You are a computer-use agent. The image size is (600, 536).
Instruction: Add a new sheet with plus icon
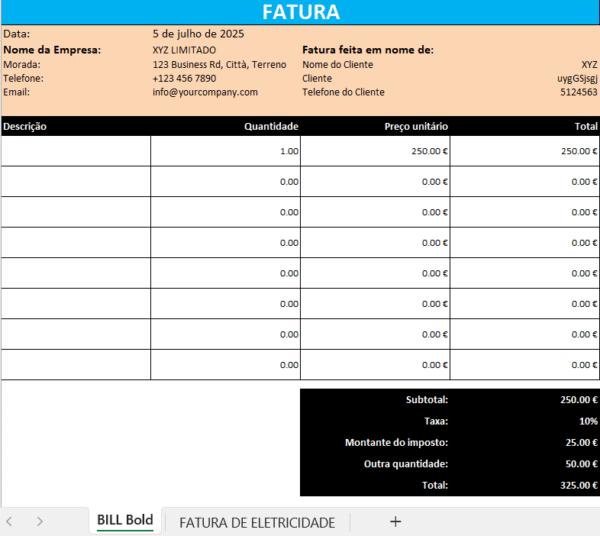(x=395, y=522)
